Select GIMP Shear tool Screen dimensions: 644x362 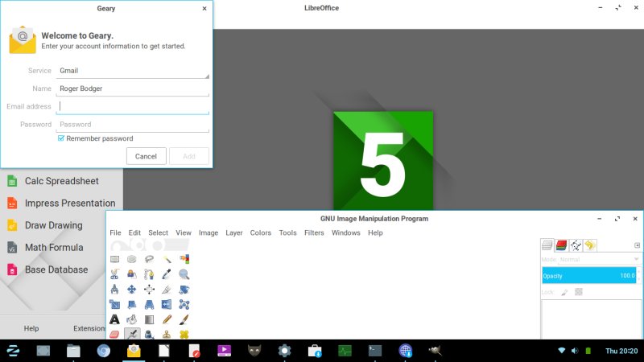point(131,305)
